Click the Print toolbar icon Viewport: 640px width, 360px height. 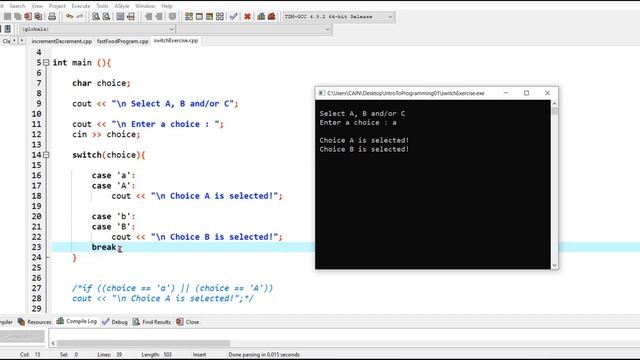tap(52, 17)
